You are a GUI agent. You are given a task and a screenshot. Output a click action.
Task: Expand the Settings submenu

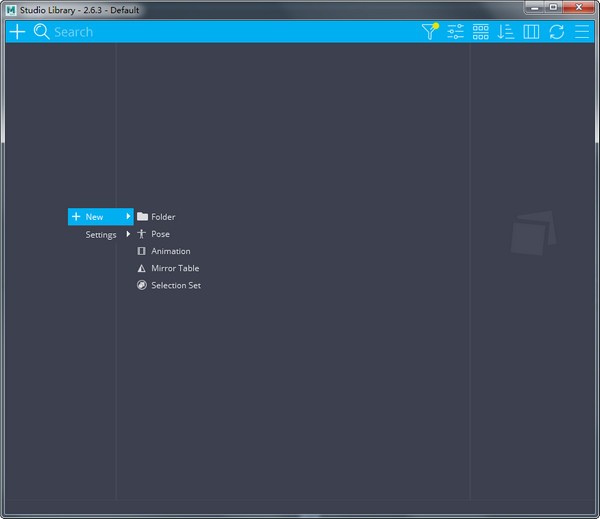(x=101, y=234)
